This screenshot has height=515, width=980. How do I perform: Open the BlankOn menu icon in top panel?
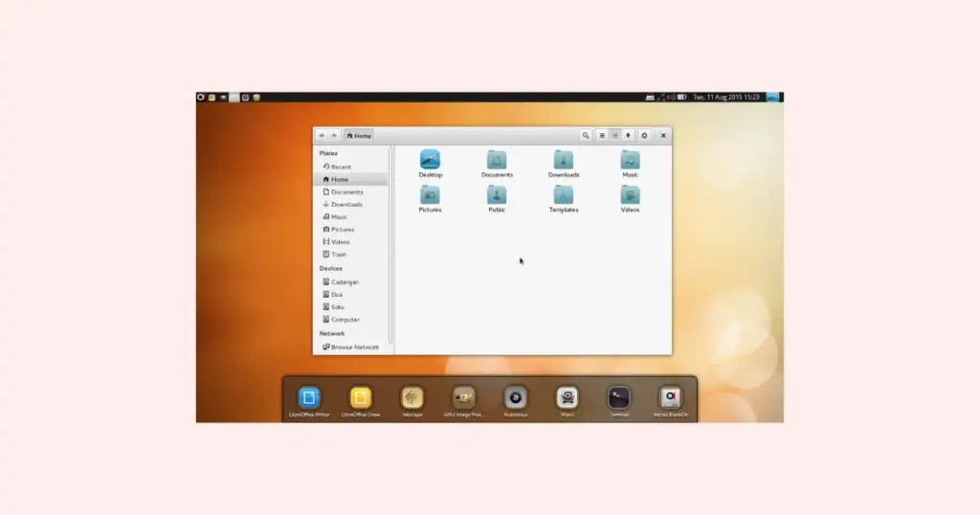coord(201,98)
